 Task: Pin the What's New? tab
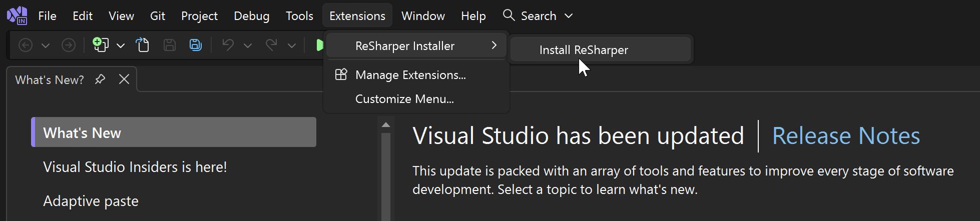(100, 79)
